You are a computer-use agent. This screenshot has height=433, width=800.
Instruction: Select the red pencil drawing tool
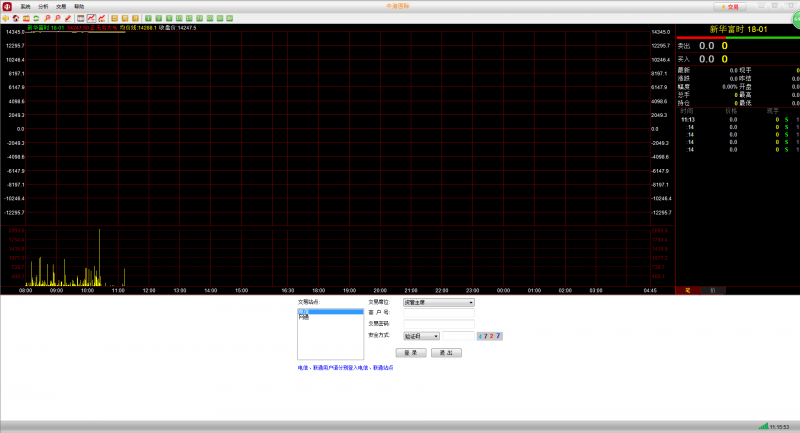click(68, 18)
